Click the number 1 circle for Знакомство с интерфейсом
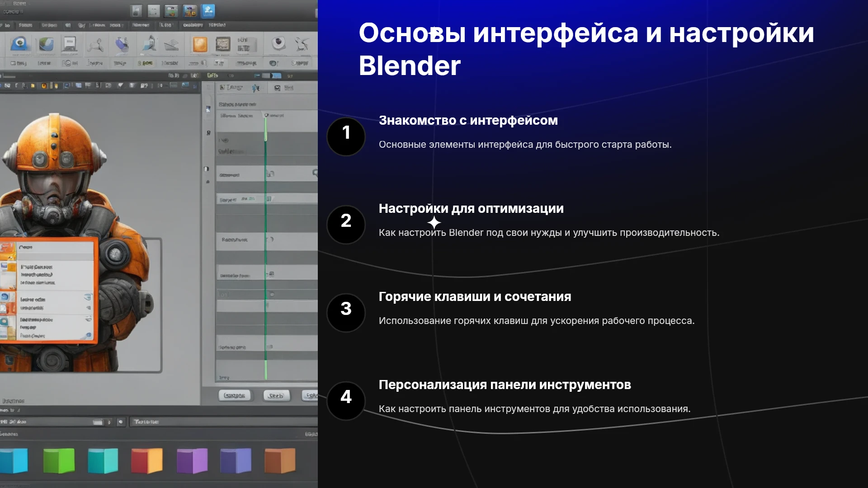Screen dimensions: 868x488 [x=346, y=136]
